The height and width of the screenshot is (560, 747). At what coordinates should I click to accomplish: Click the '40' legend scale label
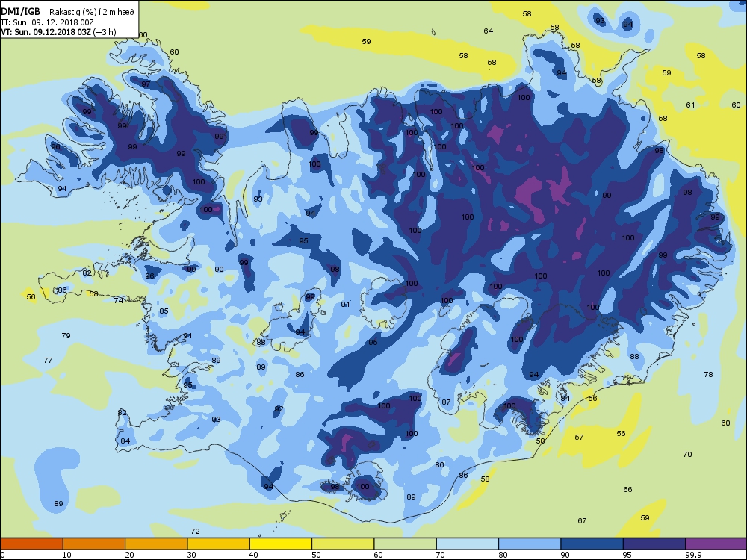(x=254, y=555)
